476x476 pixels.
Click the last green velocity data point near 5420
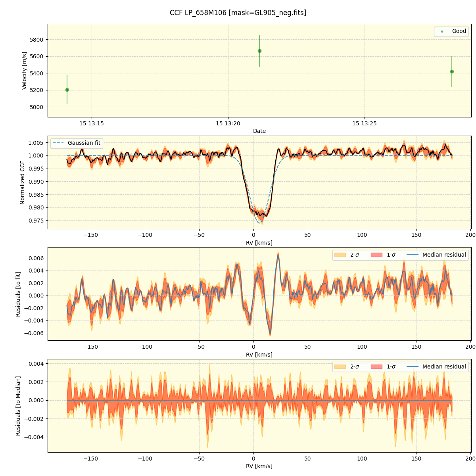pos(452,72)
